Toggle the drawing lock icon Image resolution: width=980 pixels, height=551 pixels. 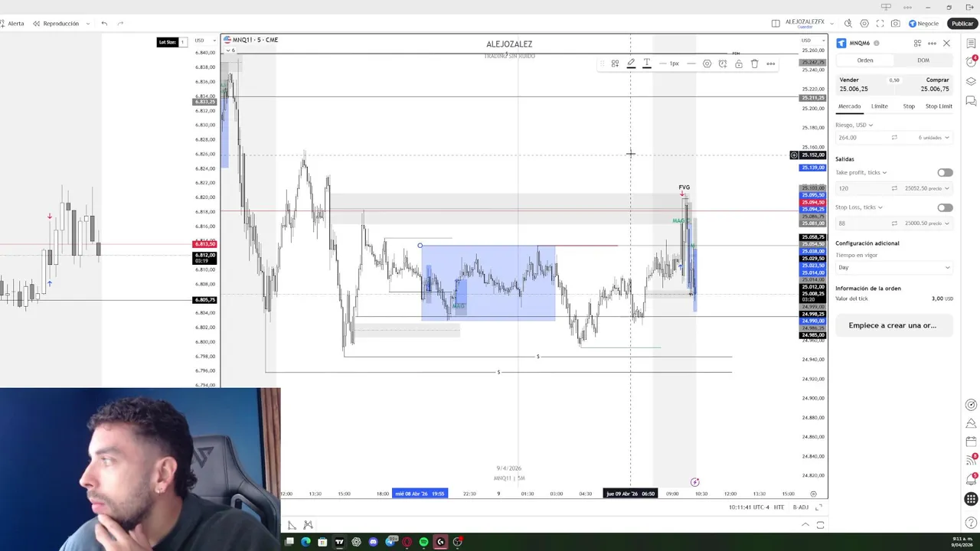click(739, 64)
